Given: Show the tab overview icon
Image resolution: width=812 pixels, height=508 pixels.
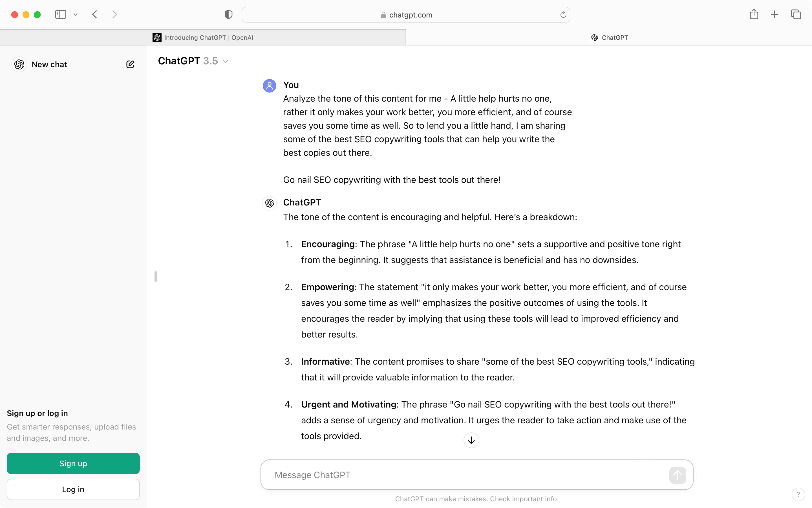Looking at the screenshot, I should pyautogui.click(x=796, y=14).
